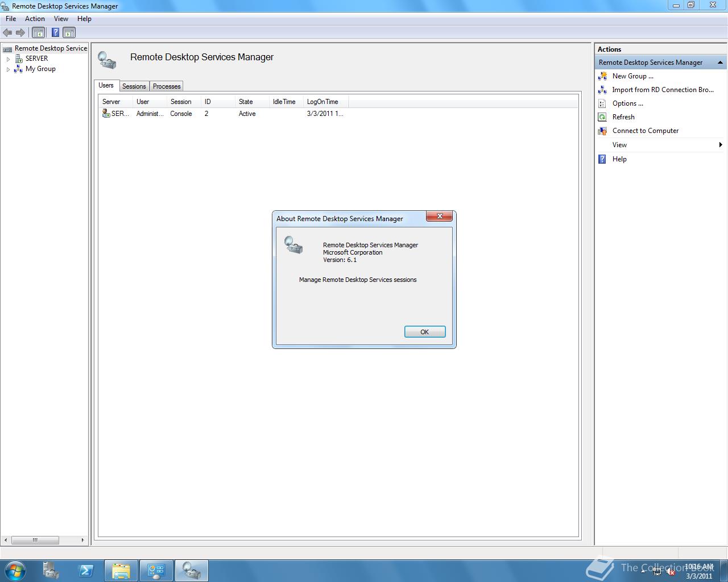Sort by the ID column header

(218, 102)
